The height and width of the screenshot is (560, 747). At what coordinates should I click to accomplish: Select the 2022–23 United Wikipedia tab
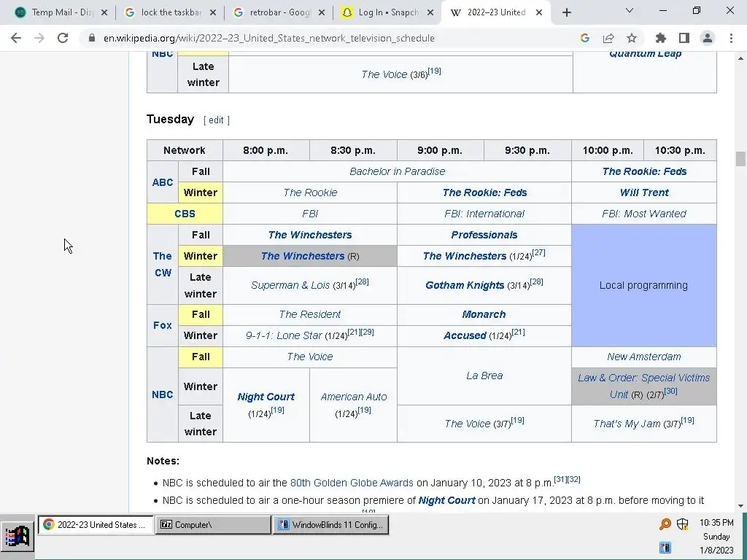pos(495,12)
